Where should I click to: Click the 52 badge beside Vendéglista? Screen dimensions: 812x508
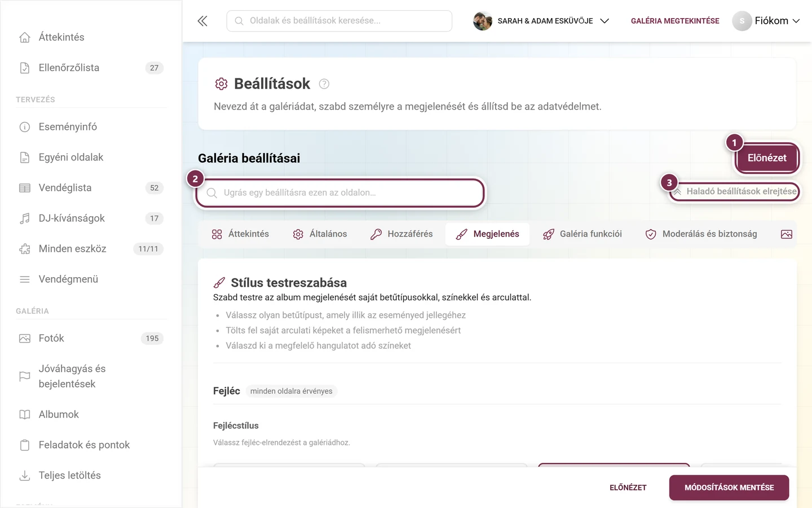(x=155, y=188)
